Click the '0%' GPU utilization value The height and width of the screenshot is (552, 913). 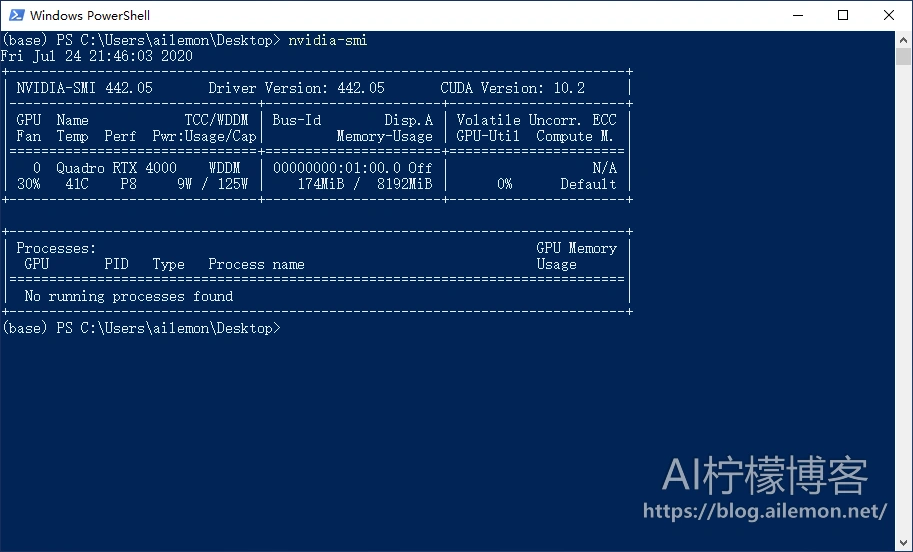(505, 184)
